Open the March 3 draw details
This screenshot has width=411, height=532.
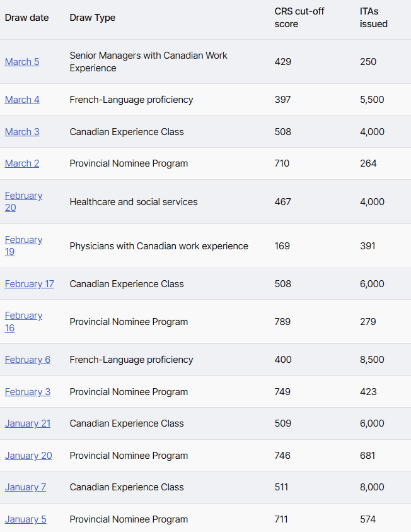[22, 132]
